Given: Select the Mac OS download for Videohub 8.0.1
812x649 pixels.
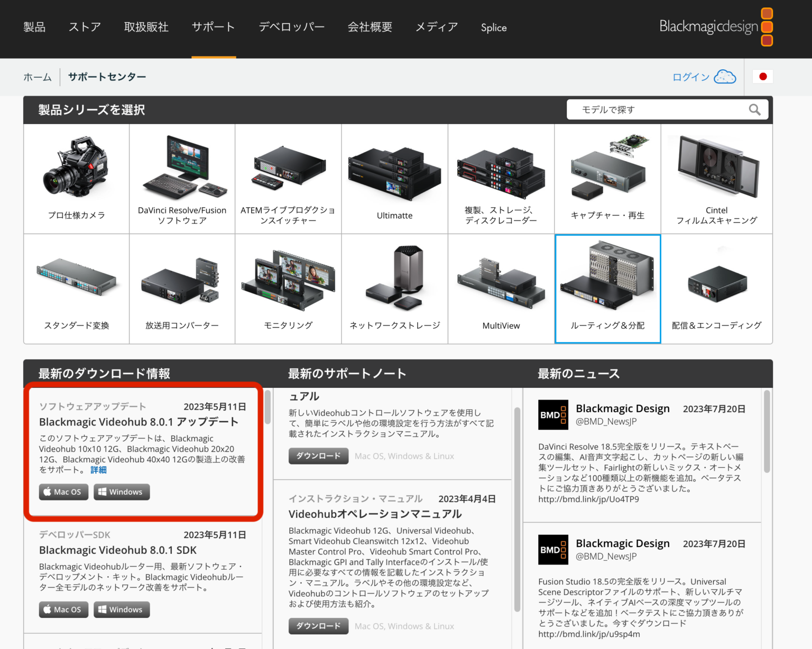Looking at the screenshot, I should pos(63,492).
